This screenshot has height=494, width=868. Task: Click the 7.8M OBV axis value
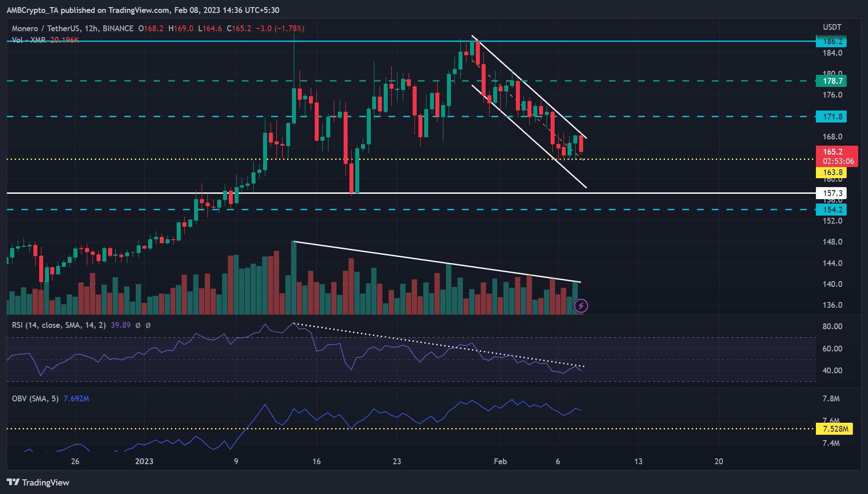[831, 399]
